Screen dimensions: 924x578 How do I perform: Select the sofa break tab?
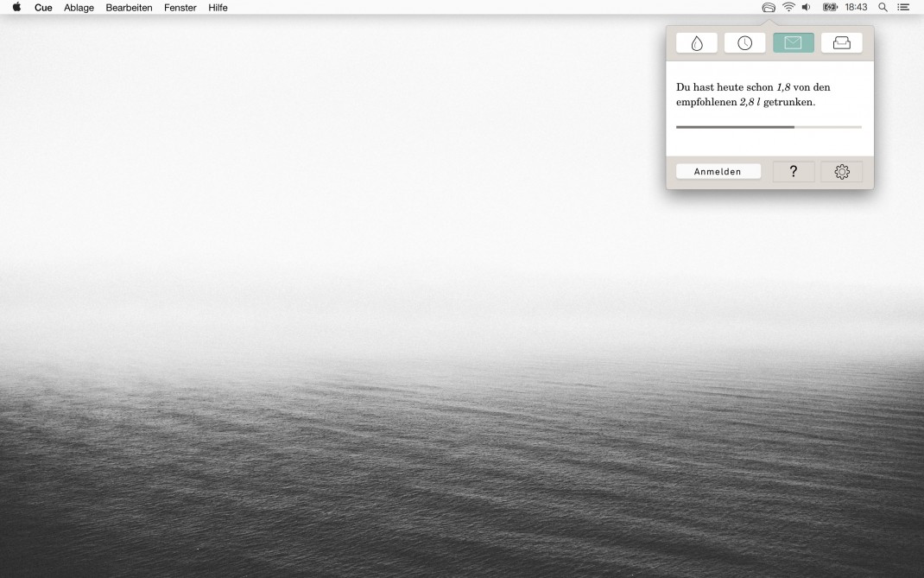(841, 43)
